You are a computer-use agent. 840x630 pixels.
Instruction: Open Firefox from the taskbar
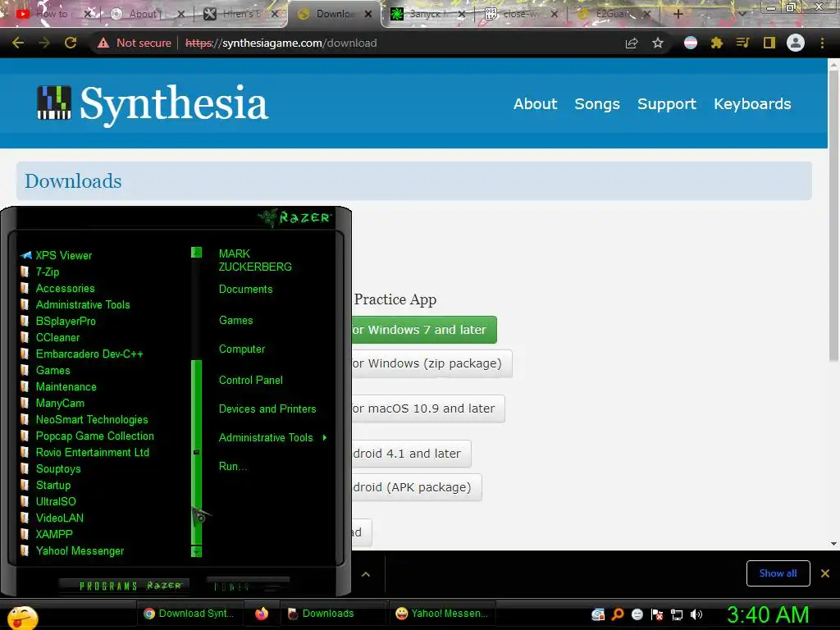pyautogui.click(x=262, y=614)
